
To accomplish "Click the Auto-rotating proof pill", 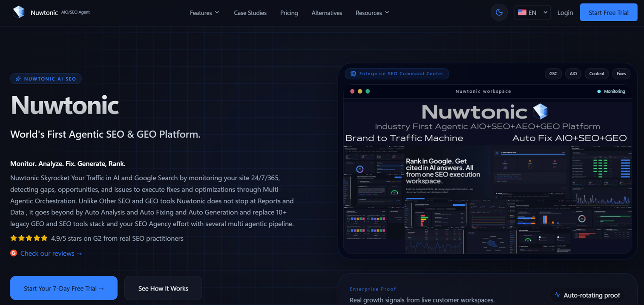I will 587,295.
